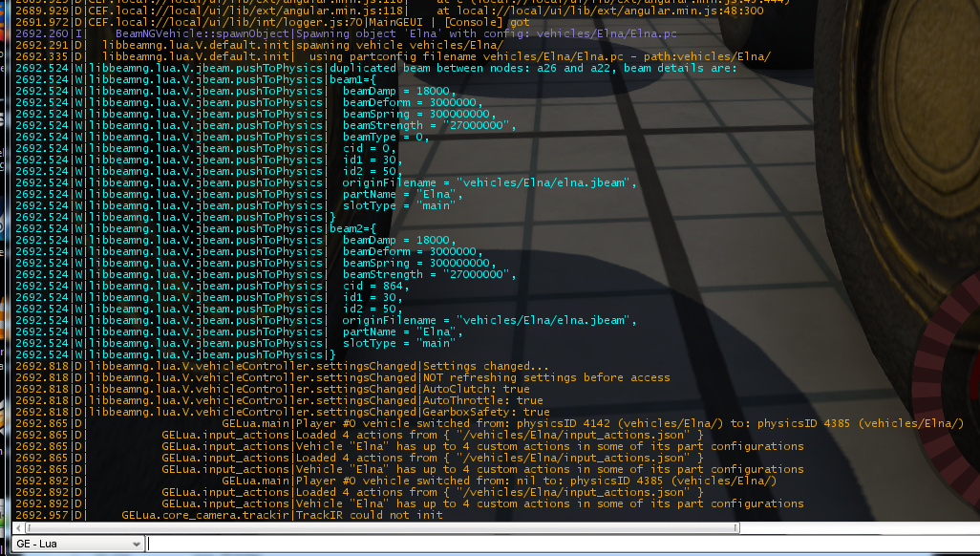Click the horizontal scrollbar thumb of console
This screenshot has height=556, width=980.
point(381,528)
